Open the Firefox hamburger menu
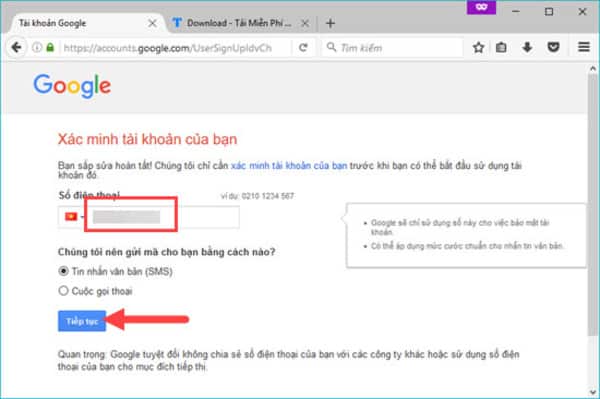This screenshot has width=600, height=399. (x=584, y=47)
